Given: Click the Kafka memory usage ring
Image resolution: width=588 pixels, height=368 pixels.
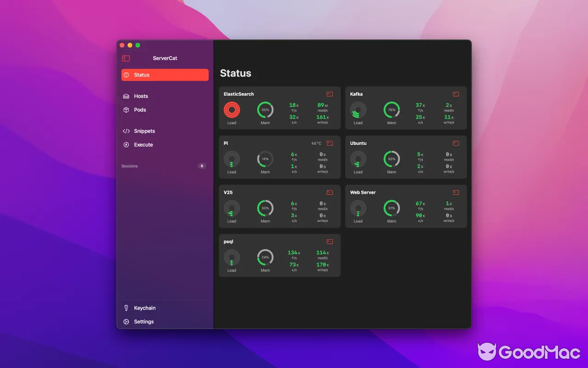Looking at the screenshot, I should (391, 110).
